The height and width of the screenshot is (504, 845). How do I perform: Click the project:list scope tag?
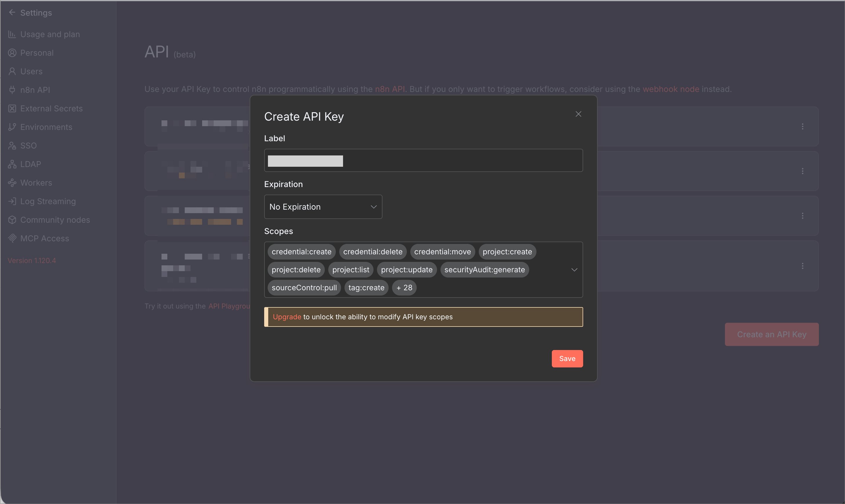click(351, 270)
